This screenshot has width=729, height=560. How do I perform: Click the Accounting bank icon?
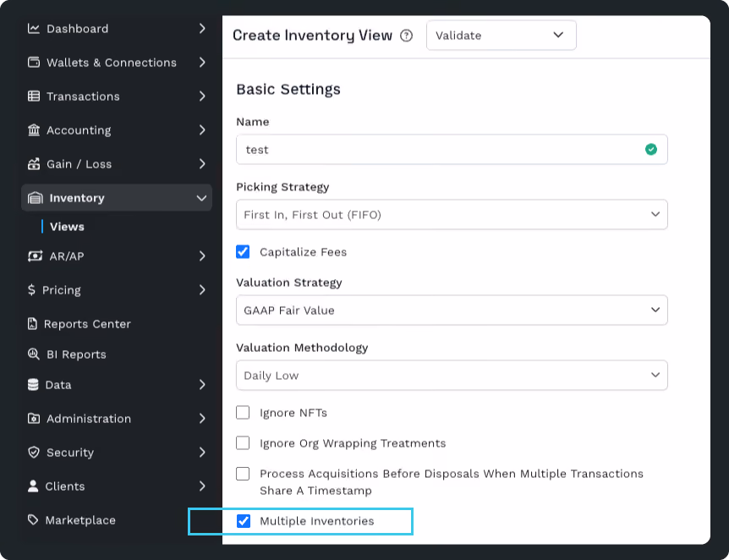(34, 130)
